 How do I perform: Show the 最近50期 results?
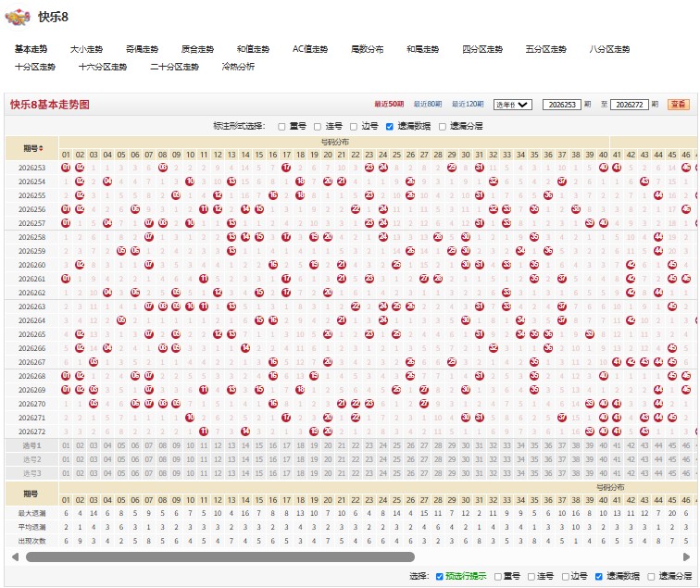pyautogui.click(x=389, y=104)
